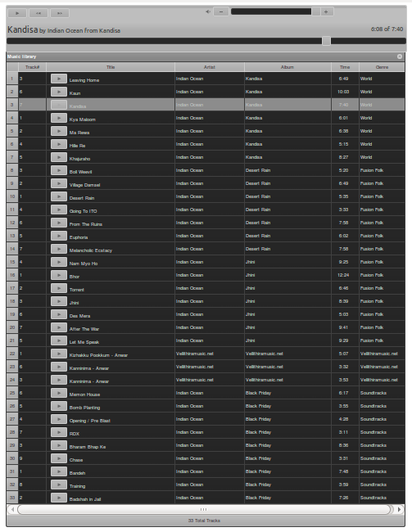Play the Training track
The height and width of the screenshot is (532, 412).
[x=59, y=485]
